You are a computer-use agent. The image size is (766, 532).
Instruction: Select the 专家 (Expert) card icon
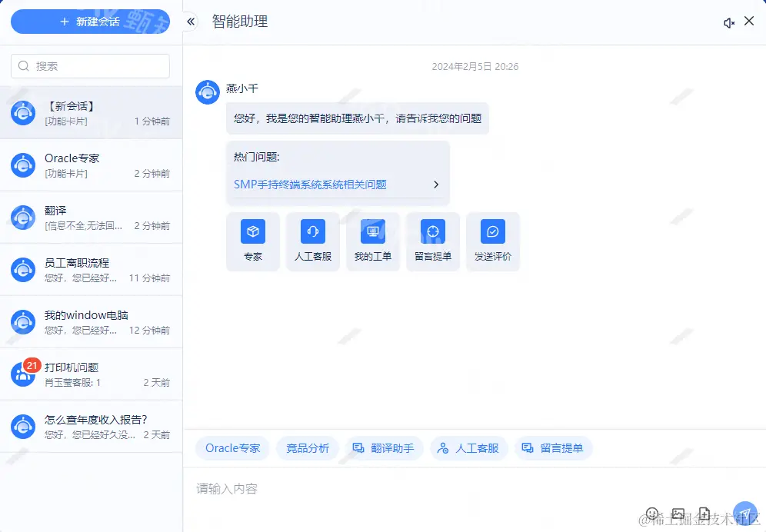pos(253,233)
